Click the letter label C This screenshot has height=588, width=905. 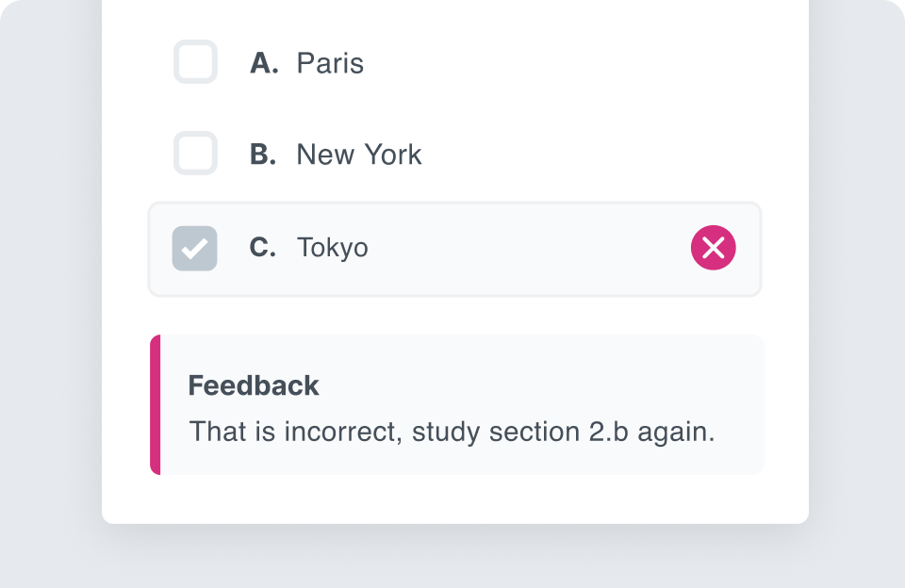[264, 248]
